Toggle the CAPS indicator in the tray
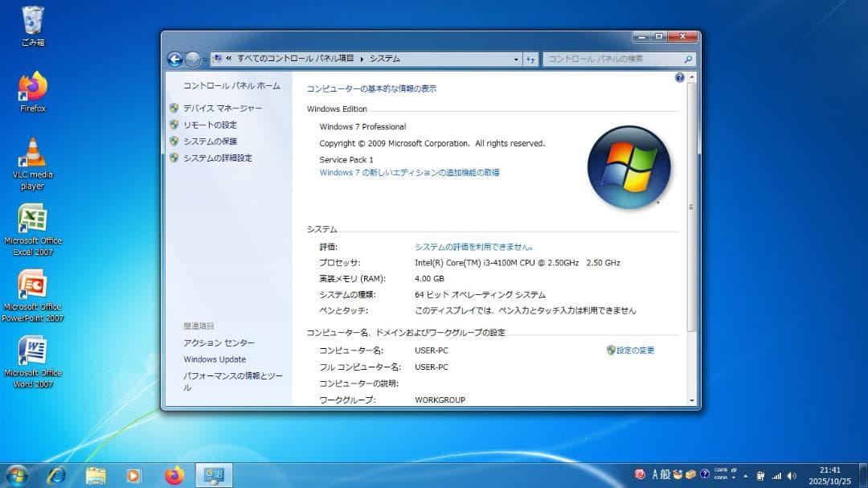The image size is (868, 488). [x=721, y=470]
